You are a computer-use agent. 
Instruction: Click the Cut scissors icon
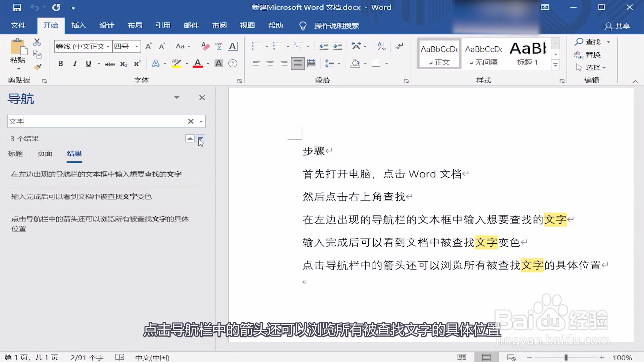coord(37,42)
